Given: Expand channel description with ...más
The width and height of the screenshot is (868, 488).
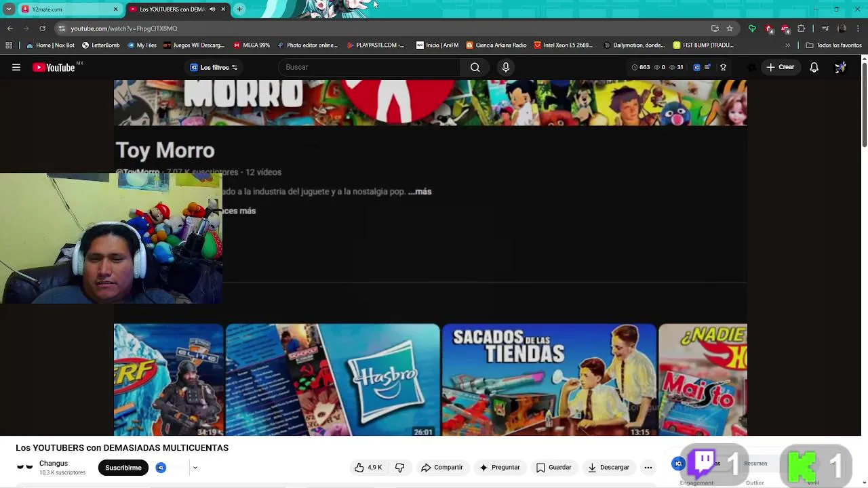Looking at the screenshot, I should pos(420,192).
